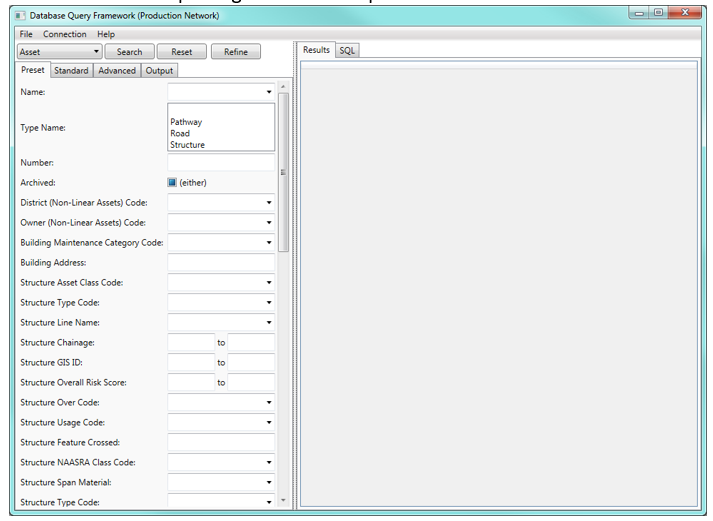Open the File menu
Image resolution: width=713 pixels, height=521 pixels.
pos(26,34)
